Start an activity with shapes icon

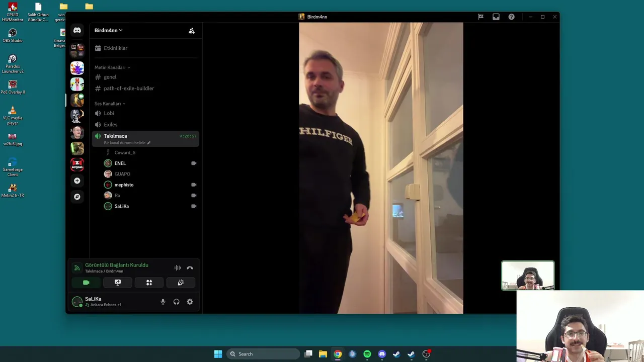click(149, 283)
